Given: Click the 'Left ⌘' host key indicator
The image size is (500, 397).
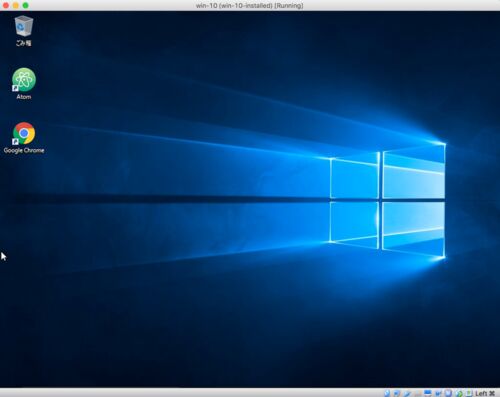Looking at the screenshot, I should click(x=485, y=393).
